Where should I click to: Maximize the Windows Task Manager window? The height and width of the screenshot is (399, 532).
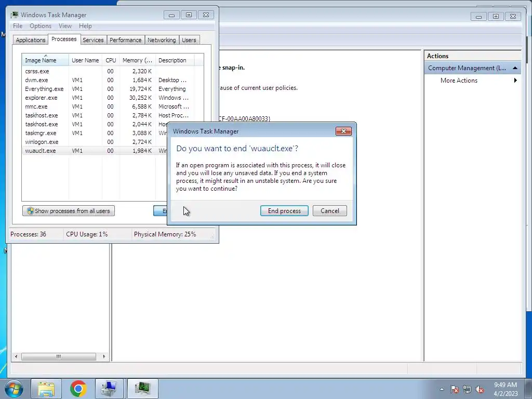(x=189, y=15)
